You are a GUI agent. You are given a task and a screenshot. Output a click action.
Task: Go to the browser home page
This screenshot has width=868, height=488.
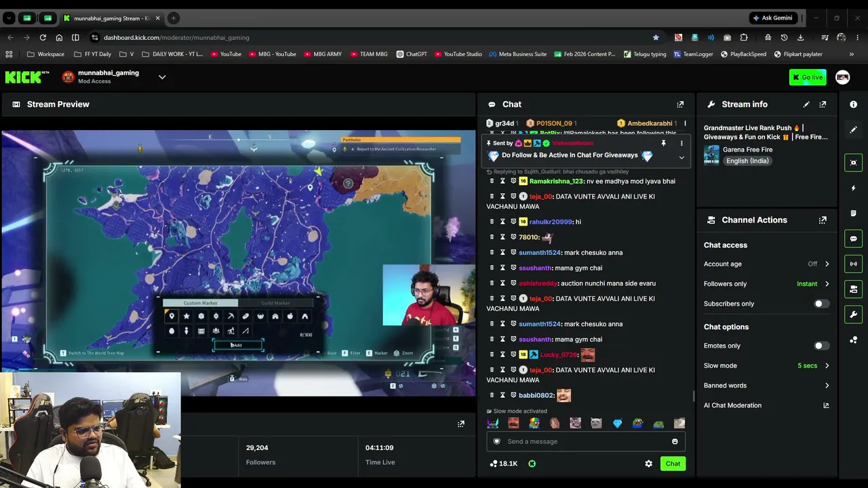(59, 37)
